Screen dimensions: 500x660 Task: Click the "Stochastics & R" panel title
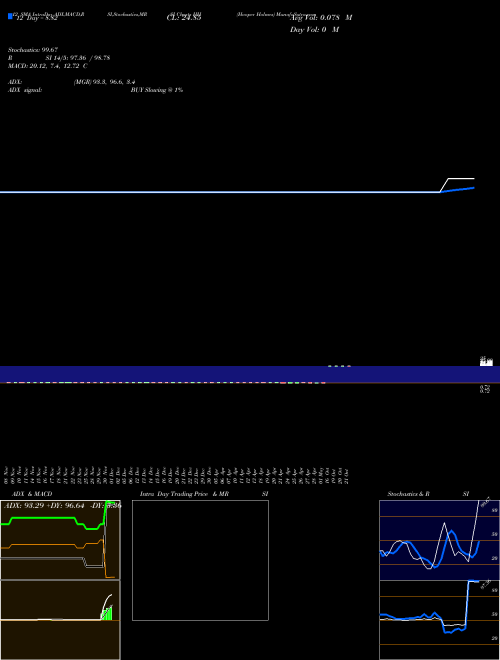click(x=408, y=494)
